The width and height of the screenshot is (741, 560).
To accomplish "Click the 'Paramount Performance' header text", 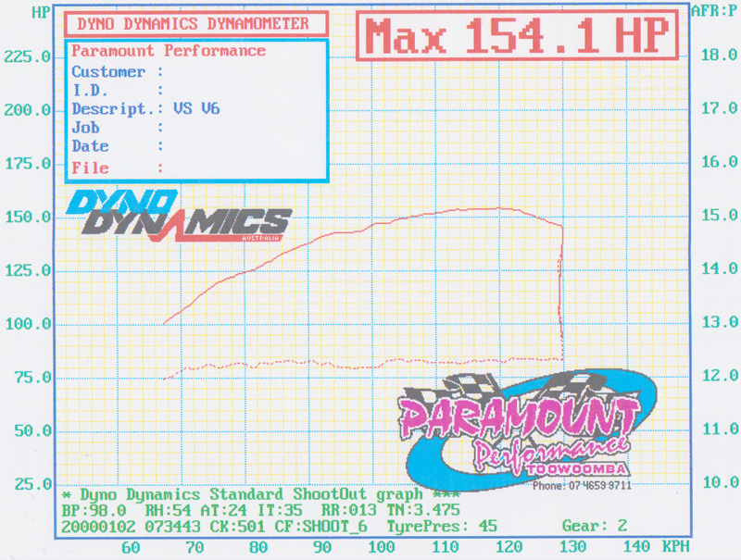I will pos(169,51).
